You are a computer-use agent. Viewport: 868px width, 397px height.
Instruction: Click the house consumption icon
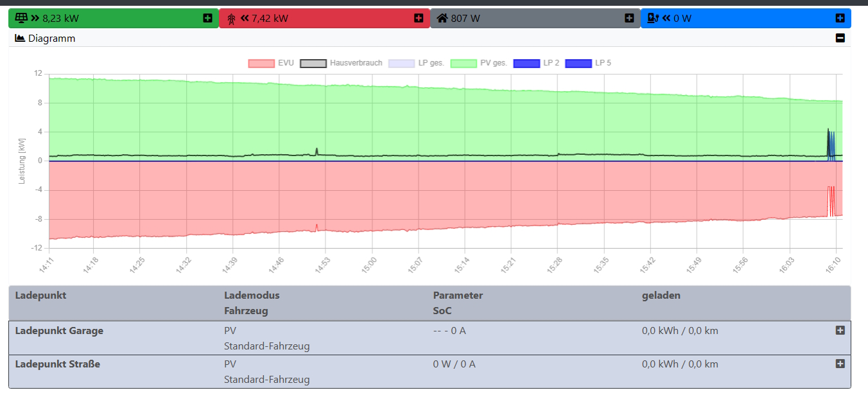coord(442,18)
